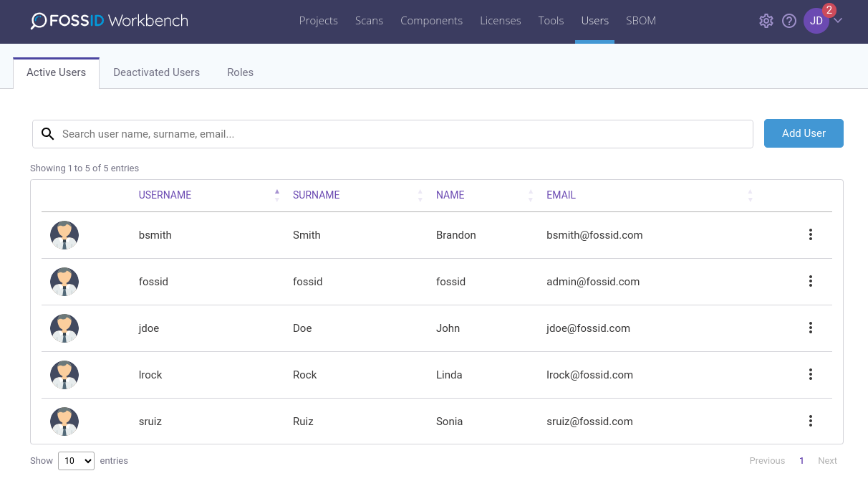This screenshot has height=481, width=868.
Task: Click sruiz's profile avatar
Action: [64, 422]
